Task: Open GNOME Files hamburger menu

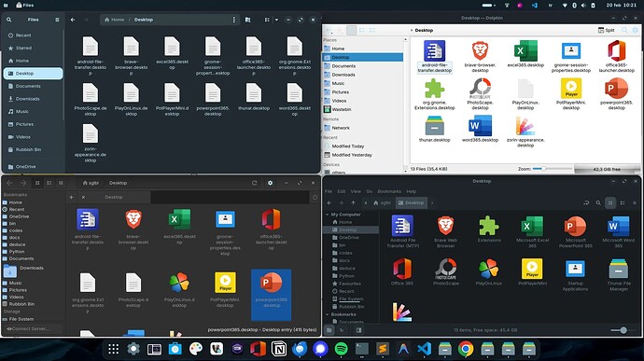Action: (x=57, y=20)
